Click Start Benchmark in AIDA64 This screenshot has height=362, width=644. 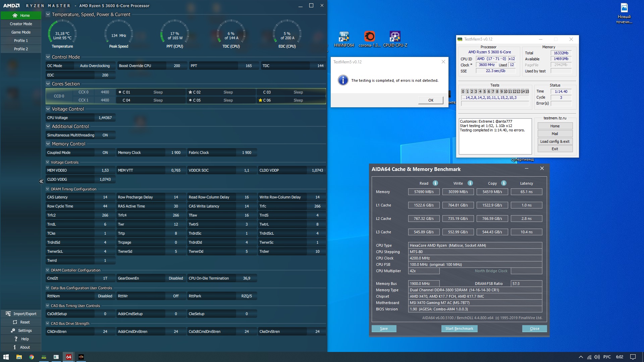[459, 328]
